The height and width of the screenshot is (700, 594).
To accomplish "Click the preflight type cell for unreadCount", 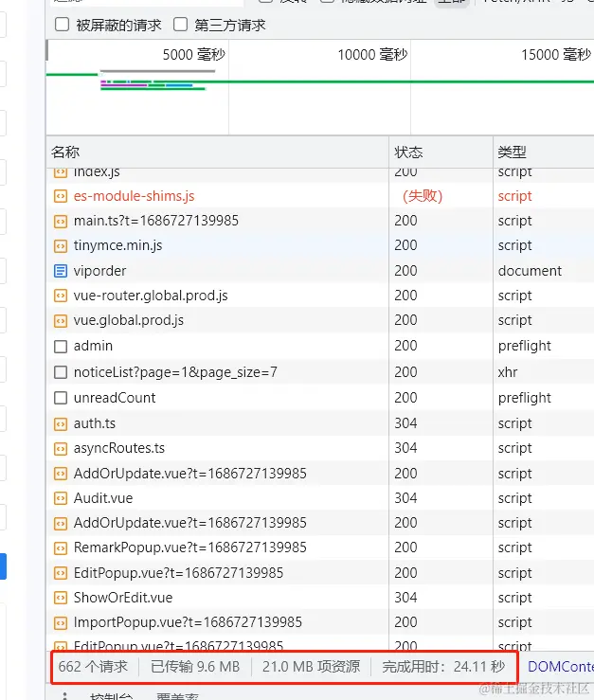I will pyautogui.click(x=524, y=398).
